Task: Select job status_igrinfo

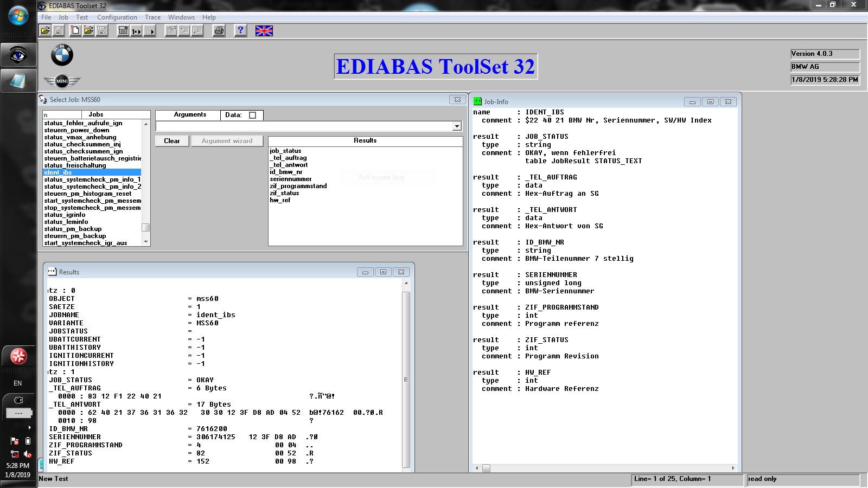Action: point(65,215)
